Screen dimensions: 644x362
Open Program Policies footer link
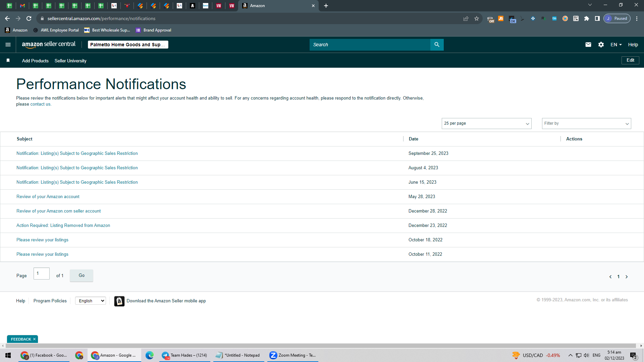[x=50, y=301]
